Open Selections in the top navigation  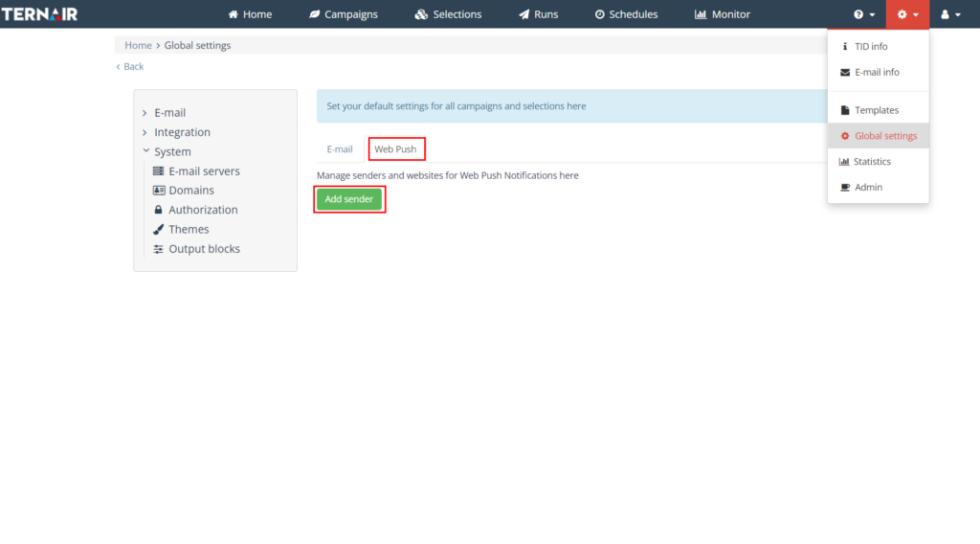point(448,14)
